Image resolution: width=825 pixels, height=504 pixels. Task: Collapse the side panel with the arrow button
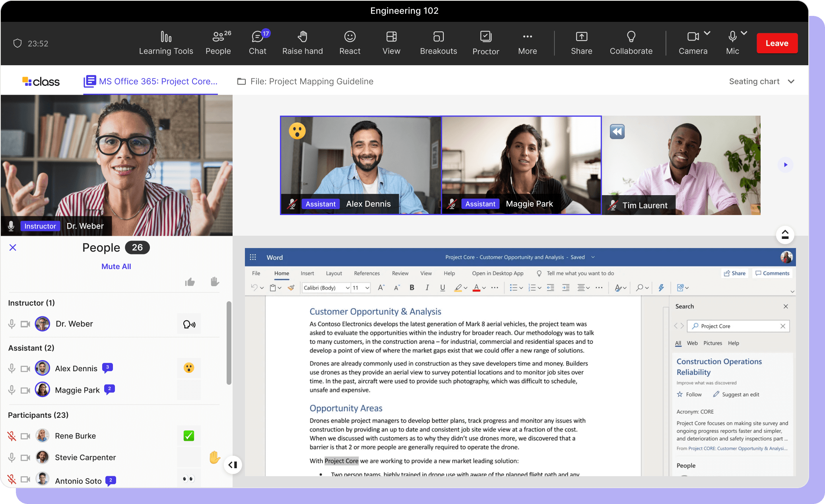click(233, 465)
